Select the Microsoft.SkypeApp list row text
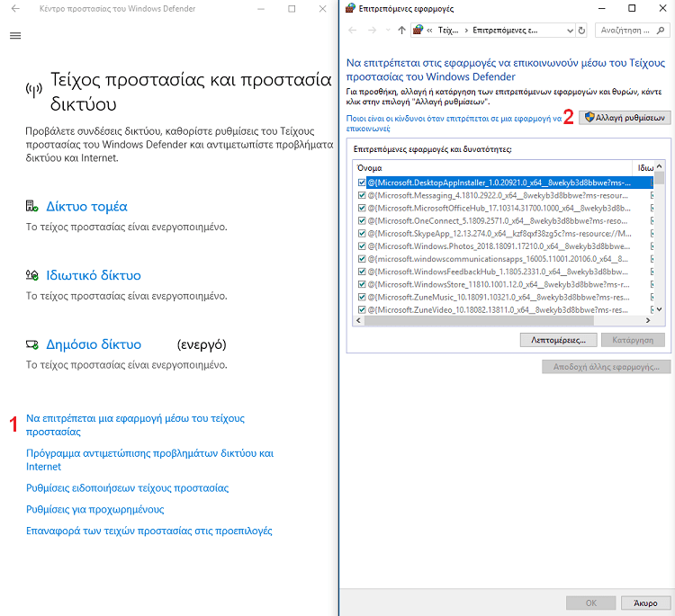Image resolution: width=675 pixels, height=616 pixels. click(499, 234)
